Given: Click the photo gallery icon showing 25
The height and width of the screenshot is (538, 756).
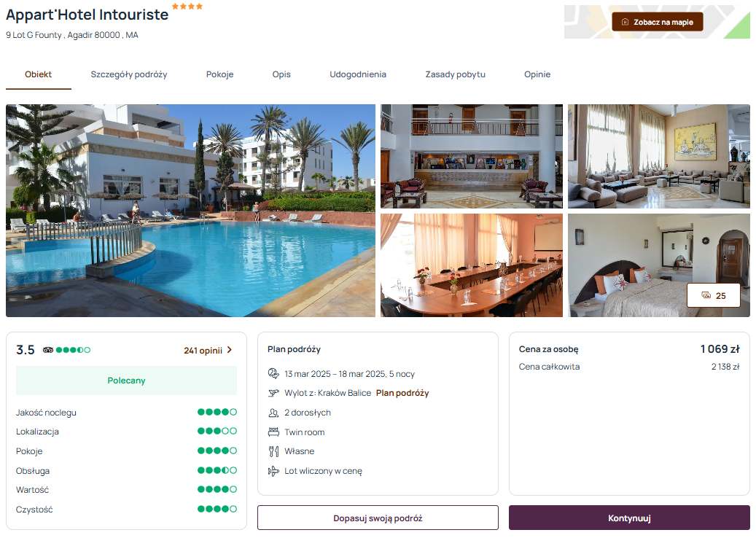Looking at the screenshot, I should [706, 295].
